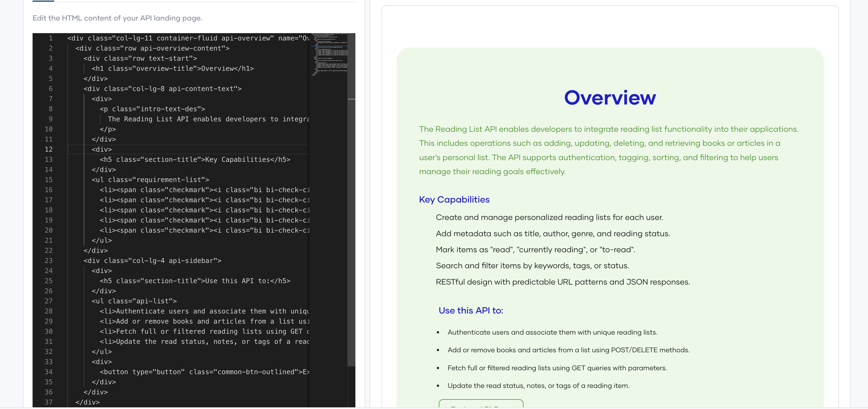Select the Overview heading in the preview
Screen dimensions: 868x409
click(610, 98)
